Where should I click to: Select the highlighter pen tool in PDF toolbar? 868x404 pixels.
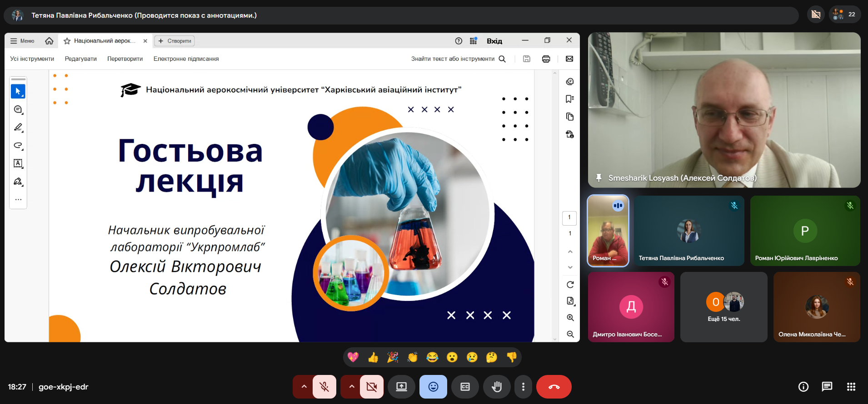(18, 128)
